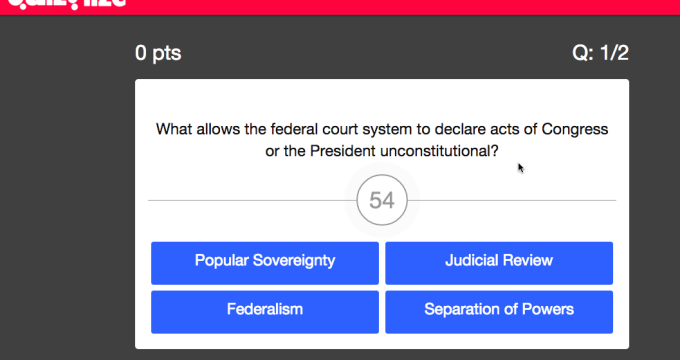
Task: Click the divider line right of timer
Action: click(x=512, y=200)
